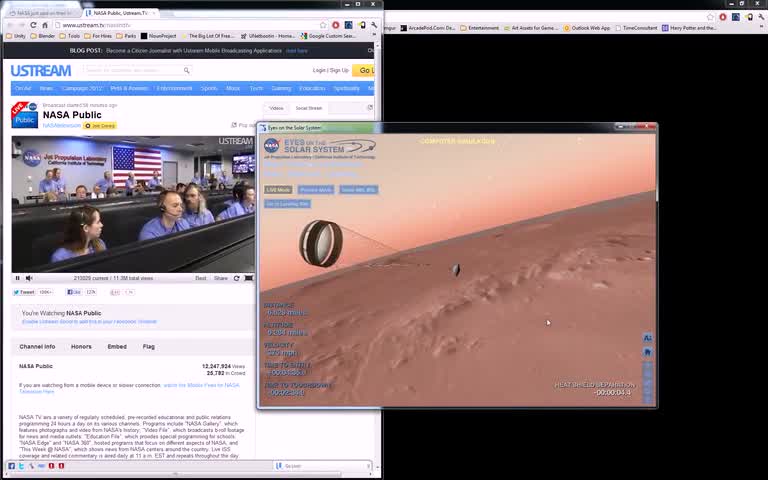Open wrench menu in right Chrome window

coord(761,17)
